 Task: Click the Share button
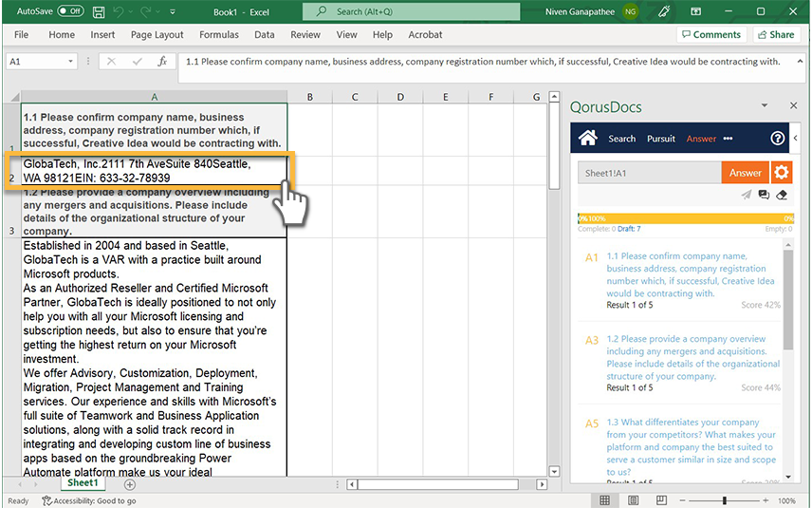[x=775, y=35]
